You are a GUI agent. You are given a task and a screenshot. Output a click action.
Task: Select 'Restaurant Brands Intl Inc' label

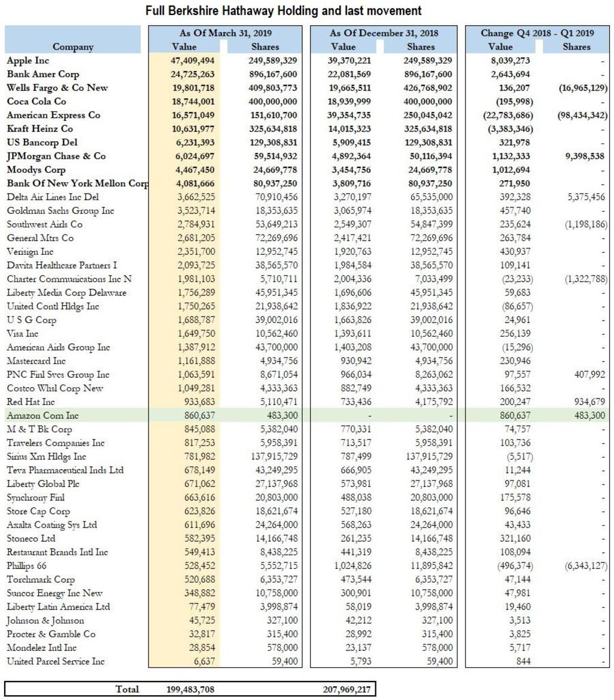[57, 552]
